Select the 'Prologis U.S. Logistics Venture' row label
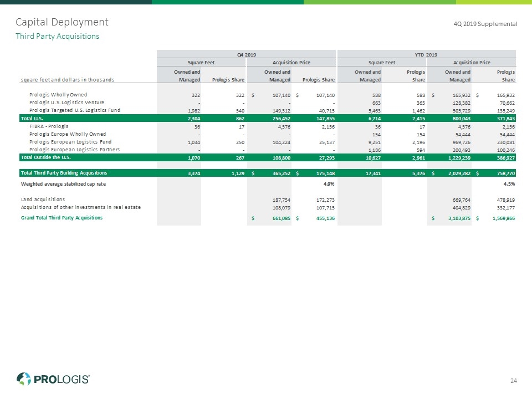The image size is (532, 399). click(66, 103)
